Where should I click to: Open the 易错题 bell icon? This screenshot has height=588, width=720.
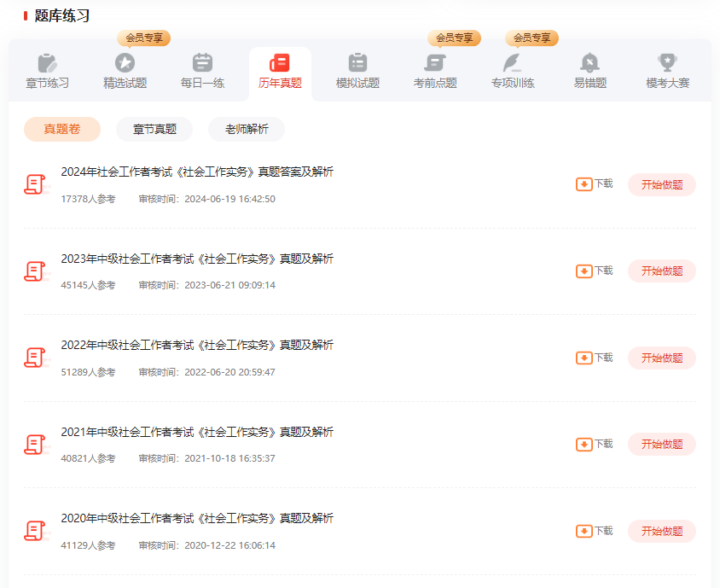590,63
